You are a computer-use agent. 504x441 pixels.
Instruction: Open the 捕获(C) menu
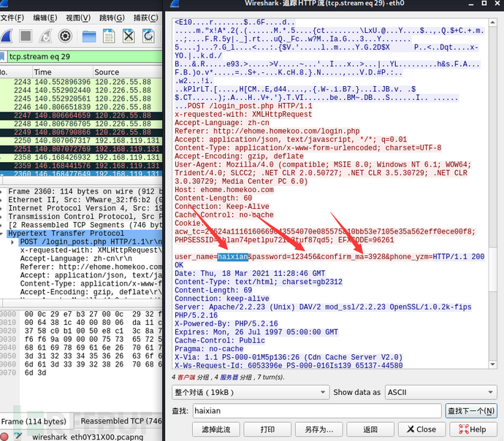coord(145,18)
